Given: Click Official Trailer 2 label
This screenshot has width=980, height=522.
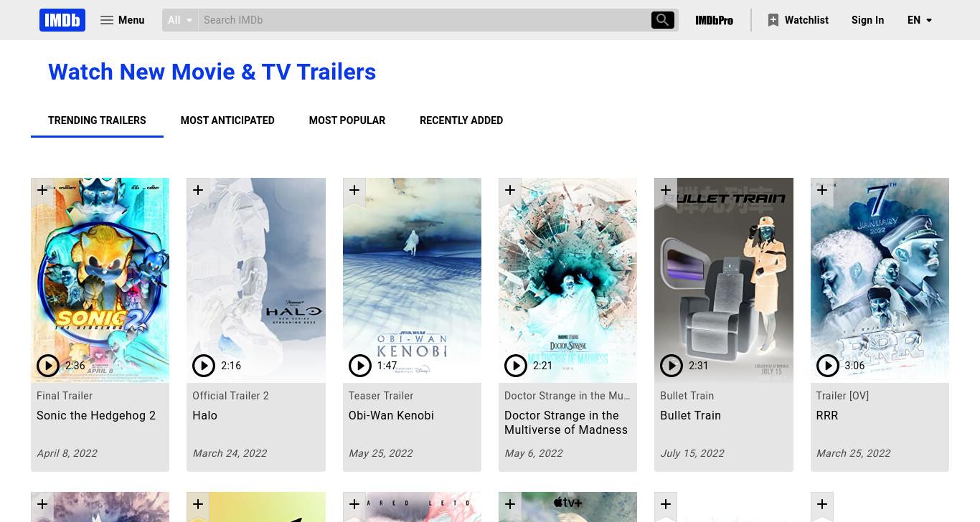Looking at the screenshot, I should coord(230,396).
